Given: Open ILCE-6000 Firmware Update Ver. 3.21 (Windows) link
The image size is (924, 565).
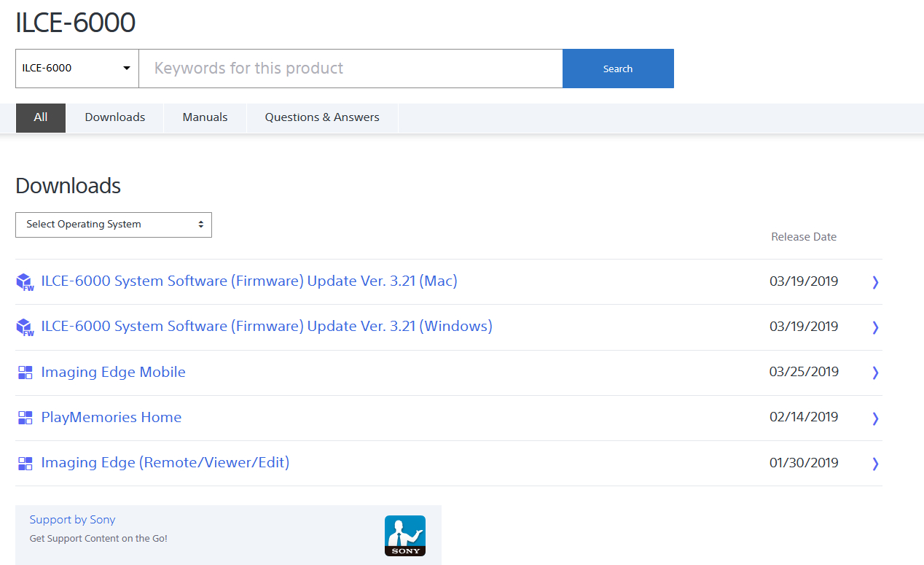Looking at the screenshot, I should coord(267,326).
